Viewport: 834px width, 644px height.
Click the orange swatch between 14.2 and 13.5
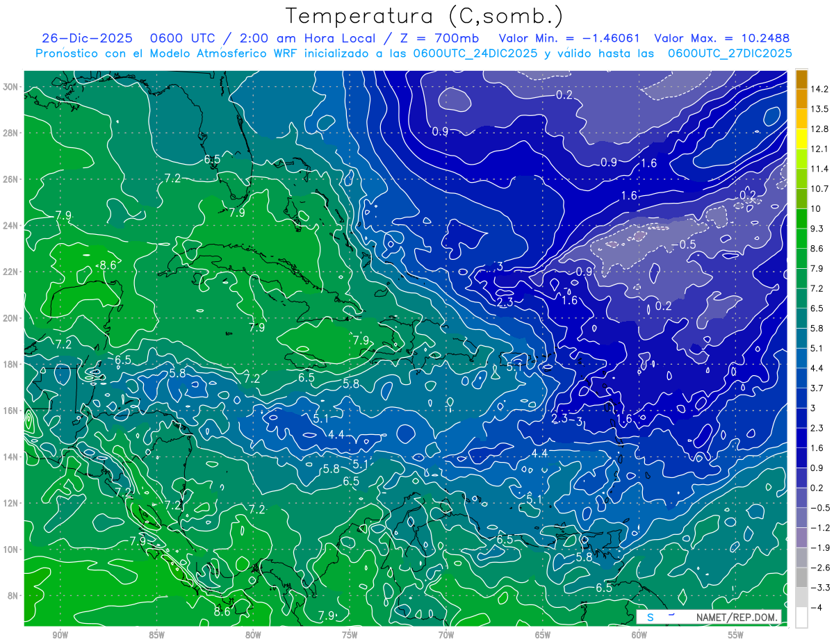coord(801,99)
